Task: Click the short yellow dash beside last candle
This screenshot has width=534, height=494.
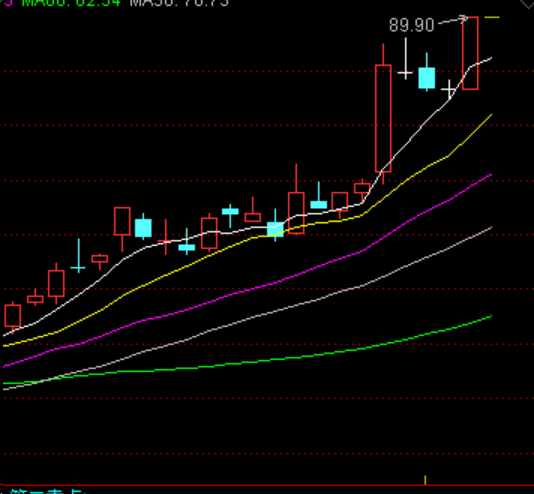Action: coord(492,17)
